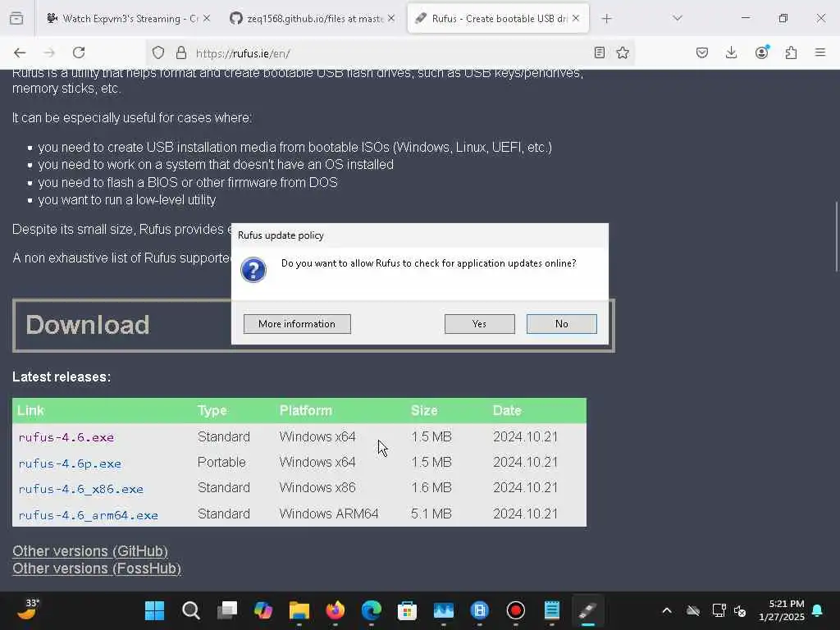840x630 pixels.
Task: Open Other versions (FossHub) link
Action: [97, 568]
